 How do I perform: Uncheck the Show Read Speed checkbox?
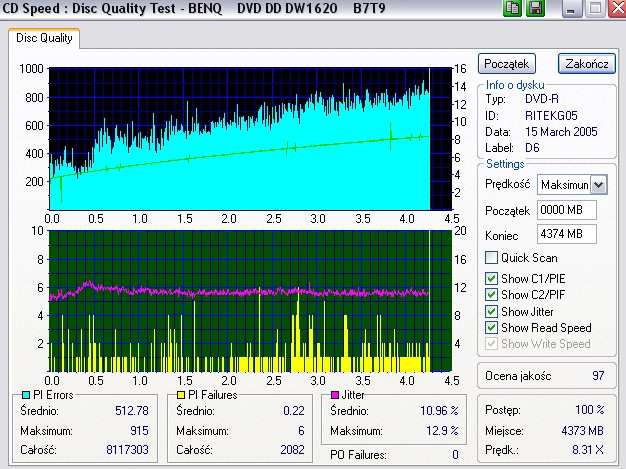[x=491, y=328]
